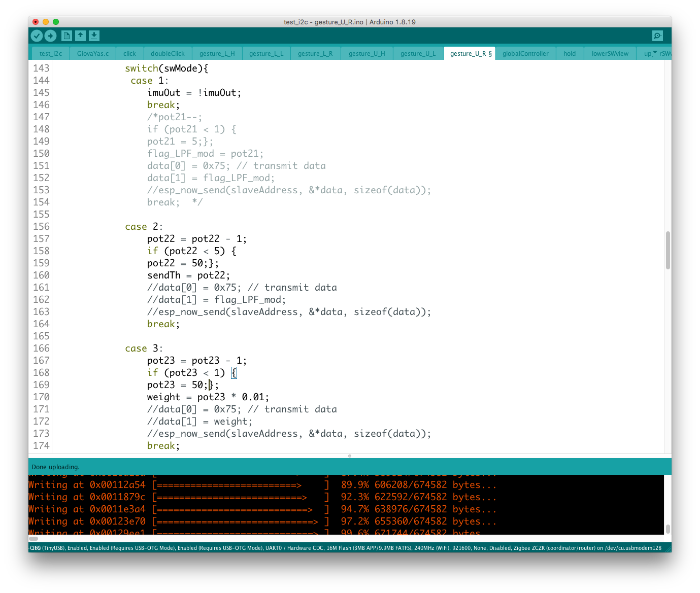The image size is (700, 593).
Task: Switch to the test_i2c tab
Action: point(51,54)
